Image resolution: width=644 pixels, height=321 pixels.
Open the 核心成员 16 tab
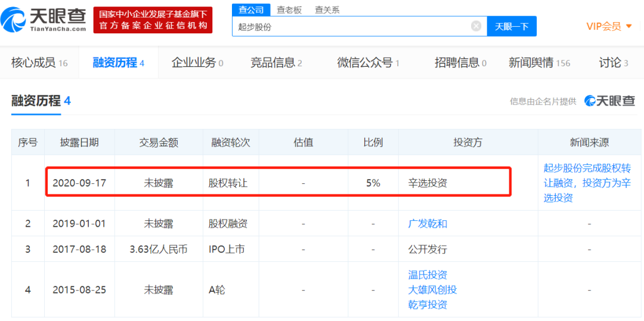[39, 63]
